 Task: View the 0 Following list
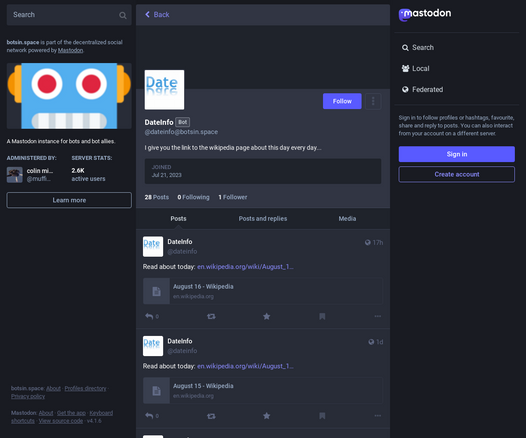click(x=193, y=197)
